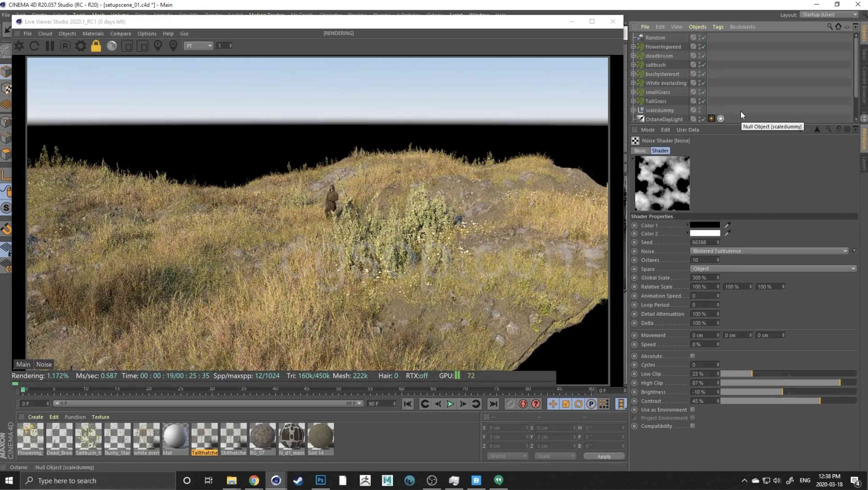Expand the TallGrass object in the tree
This screenshot has height=490, width=868.
click(633, 101)
